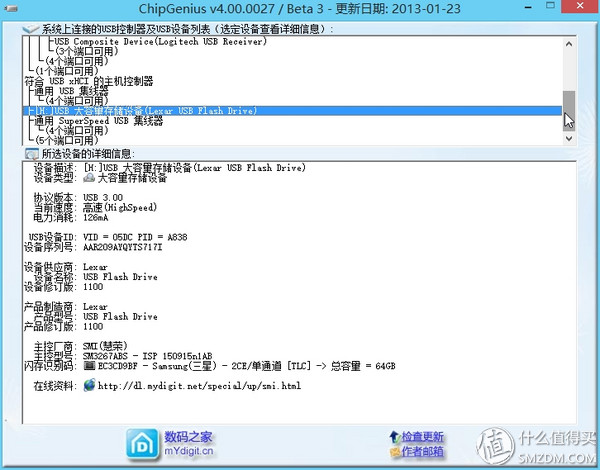Close the ChipGenius window
The image size is (600, 470).
click(579, 6)
